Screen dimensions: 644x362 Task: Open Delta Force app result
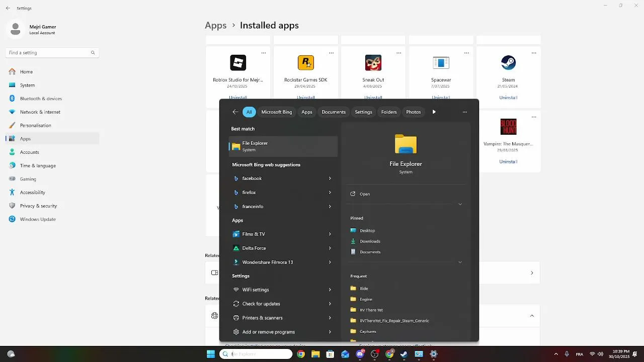tap(283, 248)
